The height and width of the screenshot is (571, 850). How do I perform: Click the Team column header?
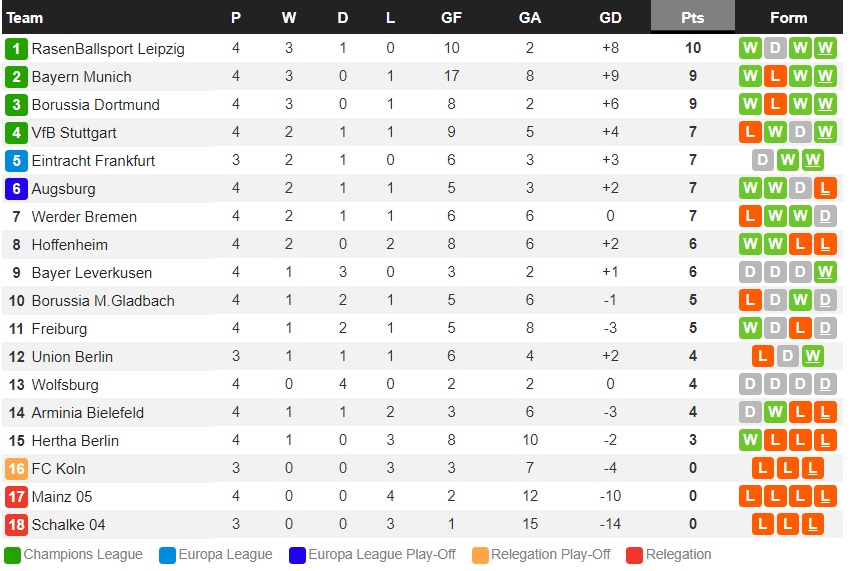coord(24,18)
